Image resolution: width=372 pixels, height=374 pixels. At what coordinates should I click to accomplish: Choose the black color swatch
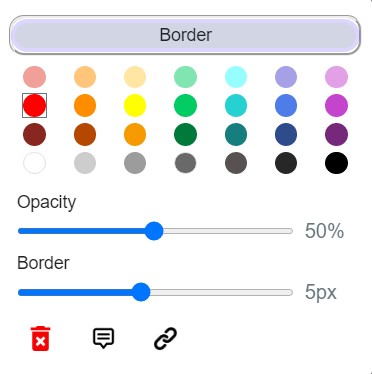(336, 163)
